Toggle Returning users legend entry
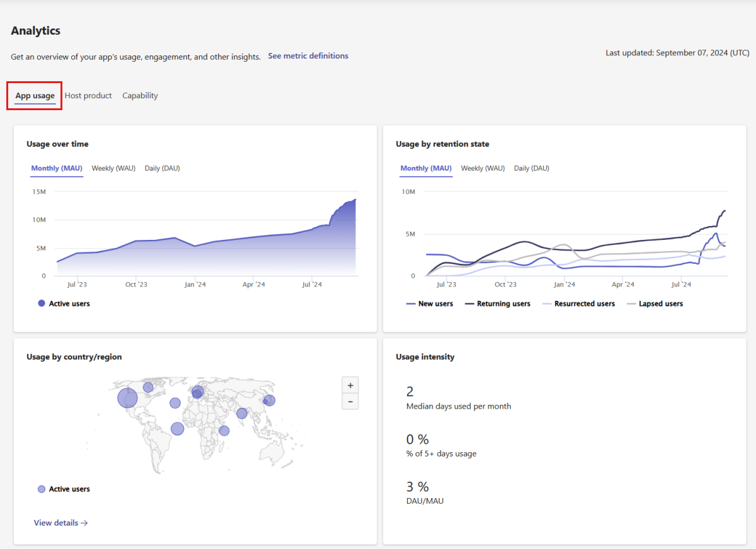This screenshot has height=549, width=756. coord(498,303)
